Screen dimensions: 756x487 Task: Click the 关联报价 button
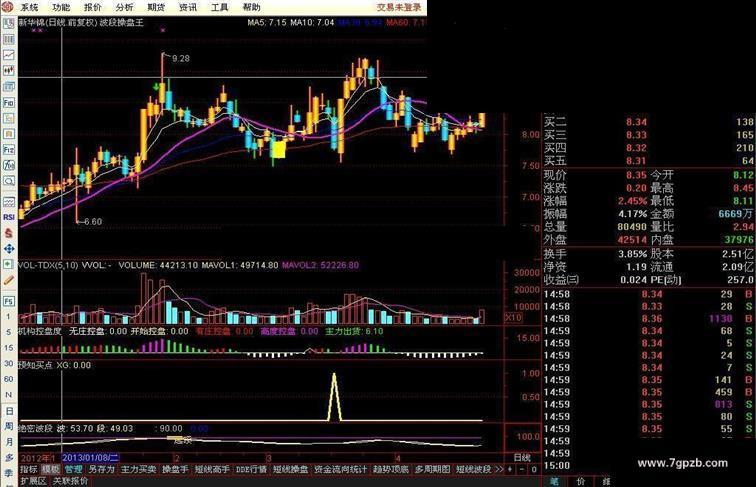point(70,481)
